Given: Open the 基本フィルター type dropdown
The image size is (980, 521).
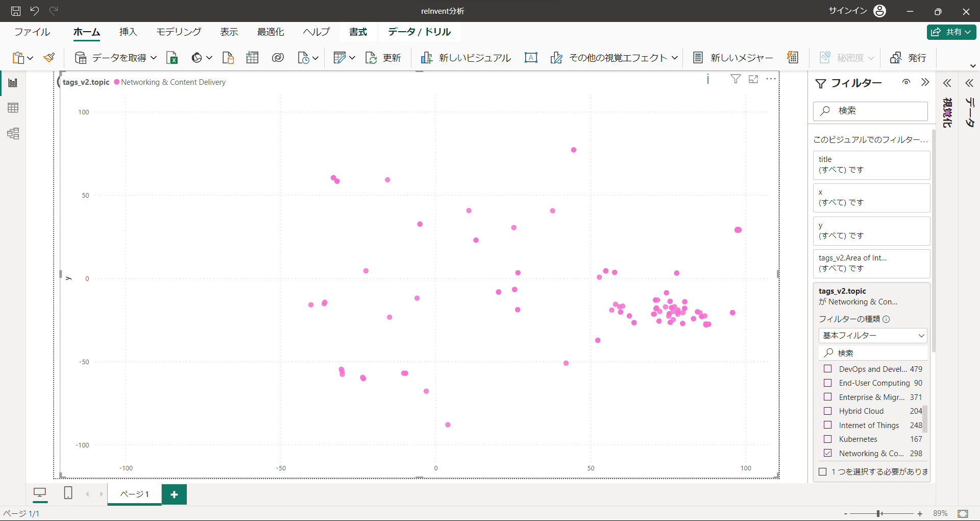Looking at the screenshot, I should click(x=873, y=336).
